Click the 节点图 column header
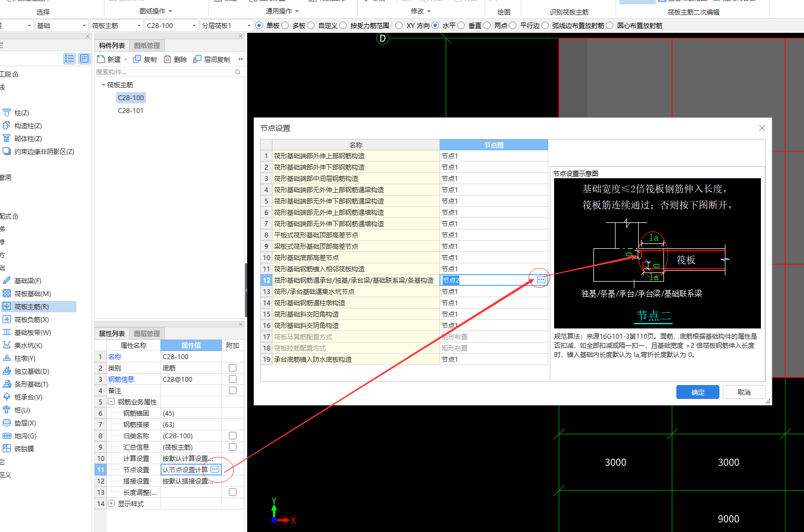The height and width of the screenshot is (532, 804). point(493,145)
